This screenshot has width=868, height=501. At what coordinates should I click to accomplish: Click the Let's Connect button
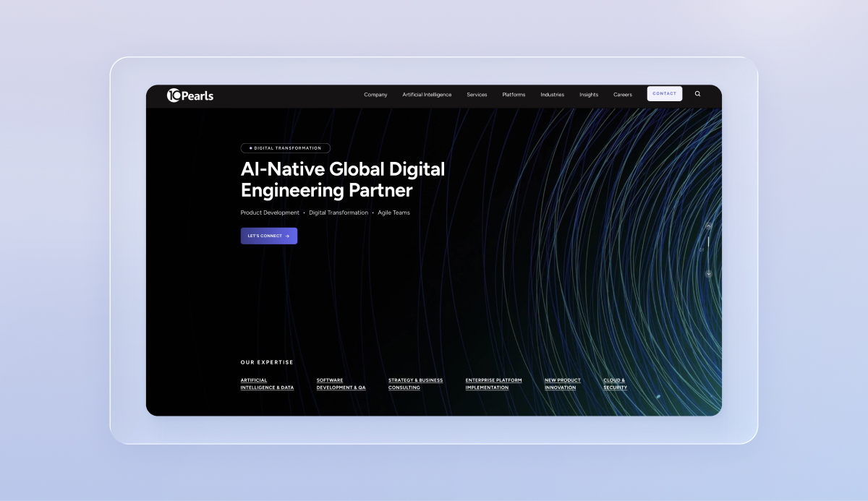pyautogui.click(x=269, y=236)
